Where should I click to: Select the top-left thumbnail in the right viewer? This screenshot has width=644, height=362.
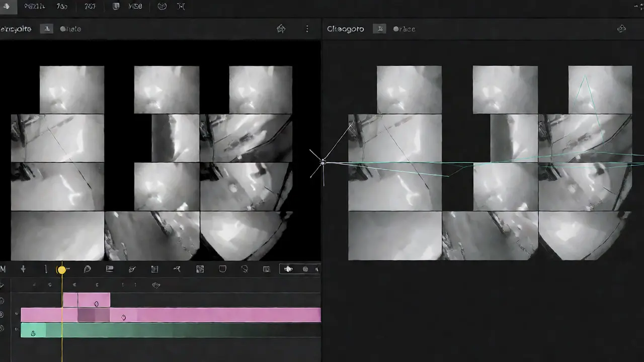409,89
